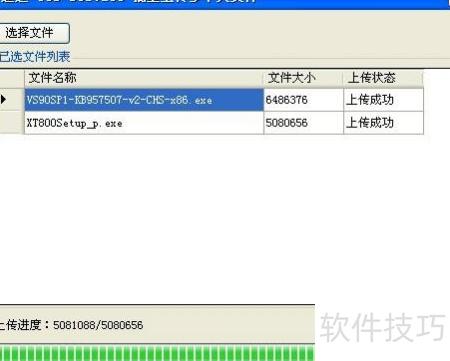Select the VS90SP1-KB957507-v2-CHS-x86.exe file row
This screenshot has height=361, width=450.
(x=212, y=100)
